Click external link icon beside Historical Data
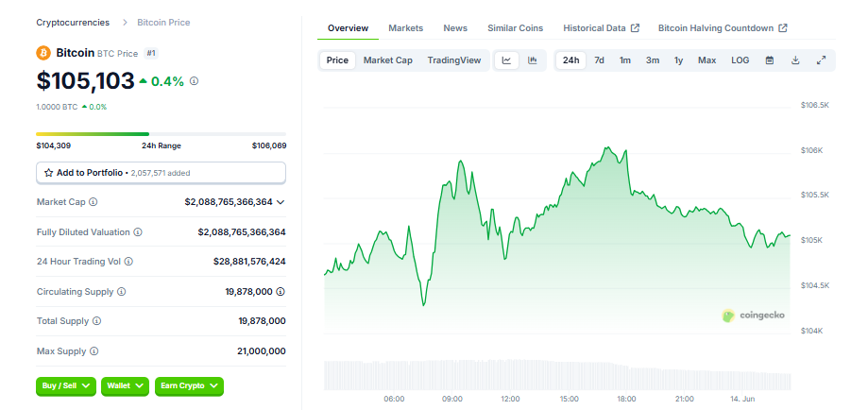This screenshot has height=410, width=868. 635,28
